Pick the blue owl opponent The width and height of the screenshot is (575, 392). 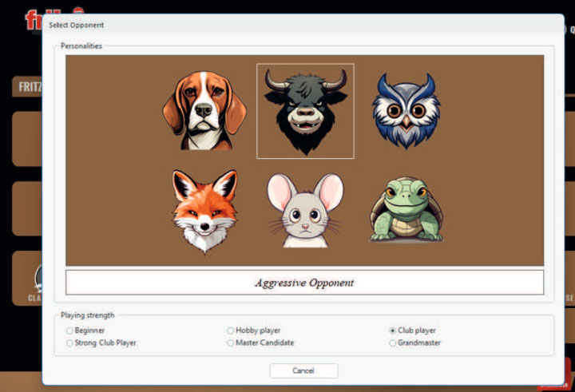(x=406, y=112)
